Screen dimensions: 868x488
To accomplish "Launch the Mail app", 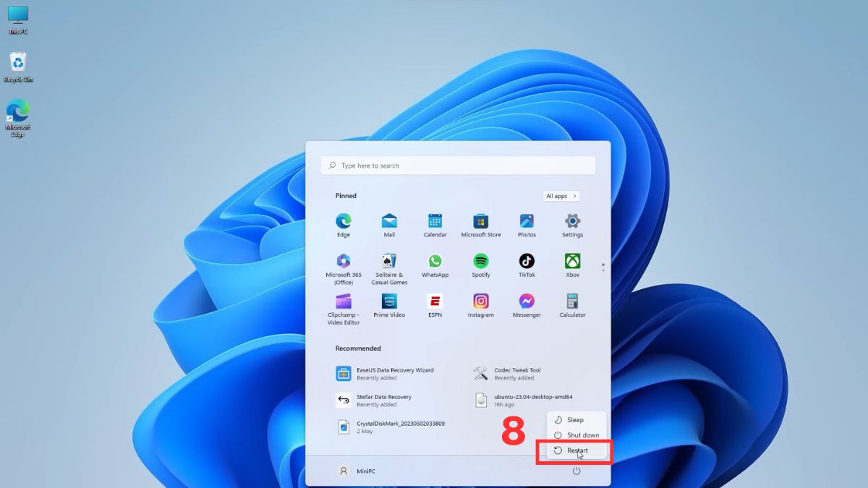I will (389, 225).
